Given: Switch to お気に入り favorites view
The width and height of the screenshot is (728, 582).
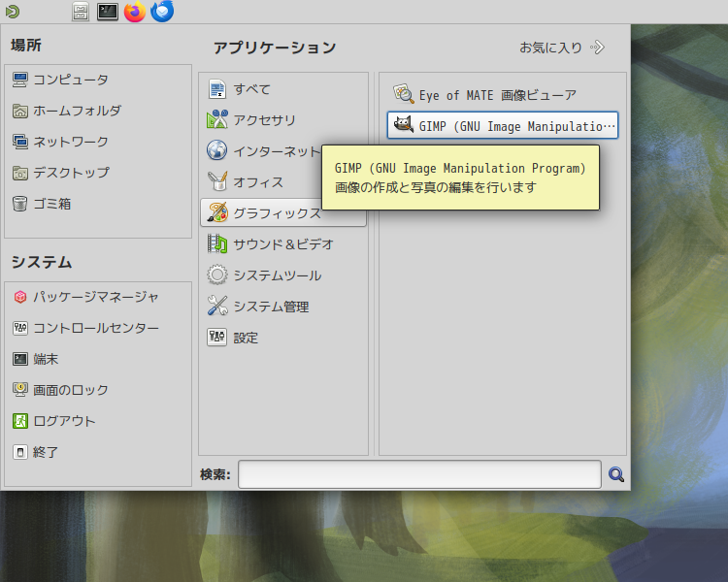Looking at the screenshot, I should [x=562, y=48].
